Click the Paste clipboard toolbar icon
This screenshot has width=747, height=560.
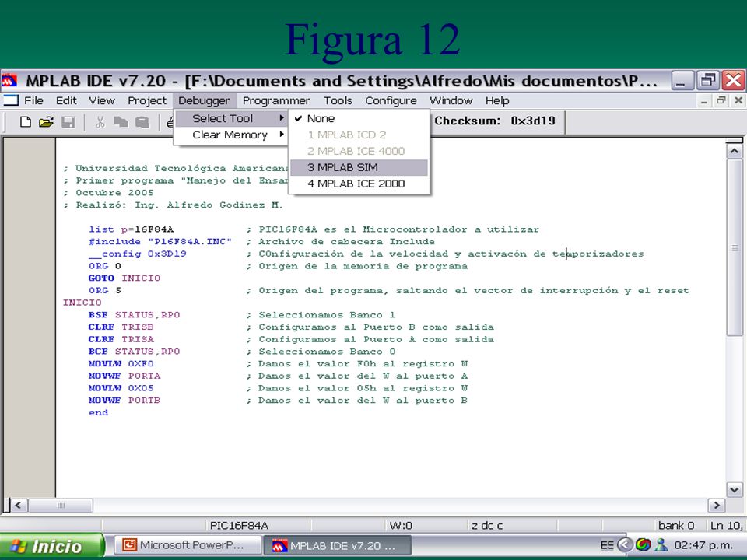click(x=142, y=122)
